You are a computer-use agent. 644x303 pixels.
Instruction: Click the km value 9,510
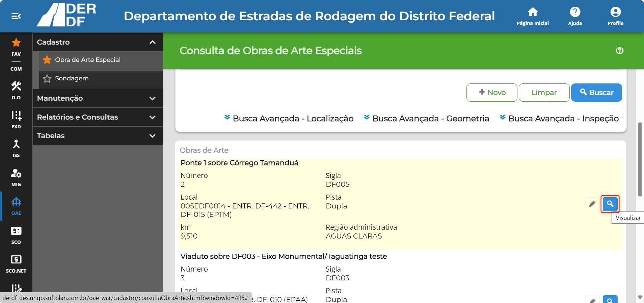point(189,236)
